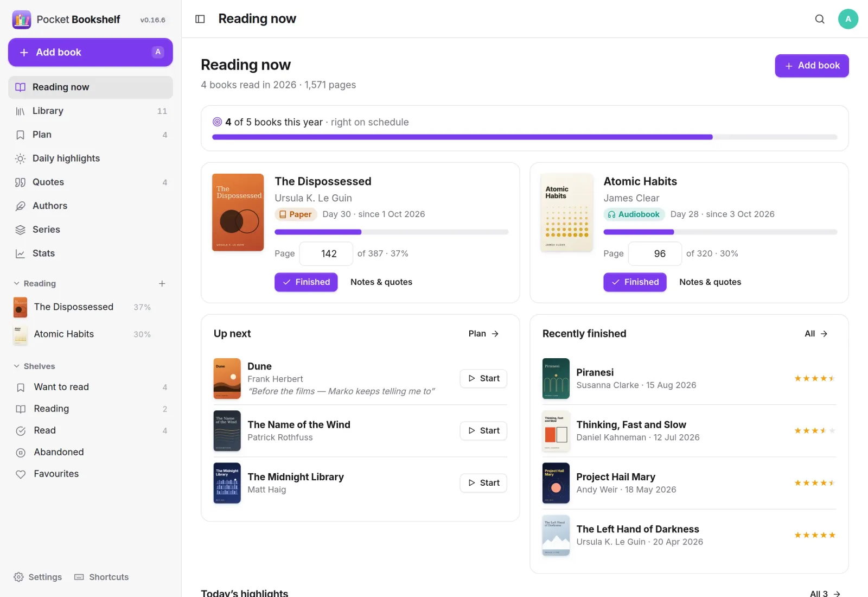Open Notes & quotes for The Dispossessed
This screenshot has height=597, width=868.
tap(381, 282)
